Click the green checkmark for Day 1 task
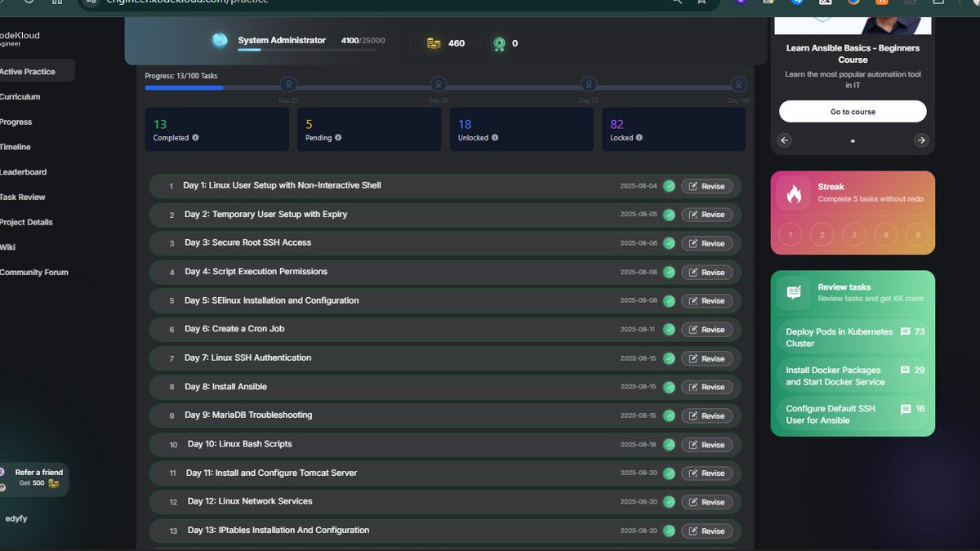The height and width of the screenshot is (551, 980). click(x=669, y=186)
